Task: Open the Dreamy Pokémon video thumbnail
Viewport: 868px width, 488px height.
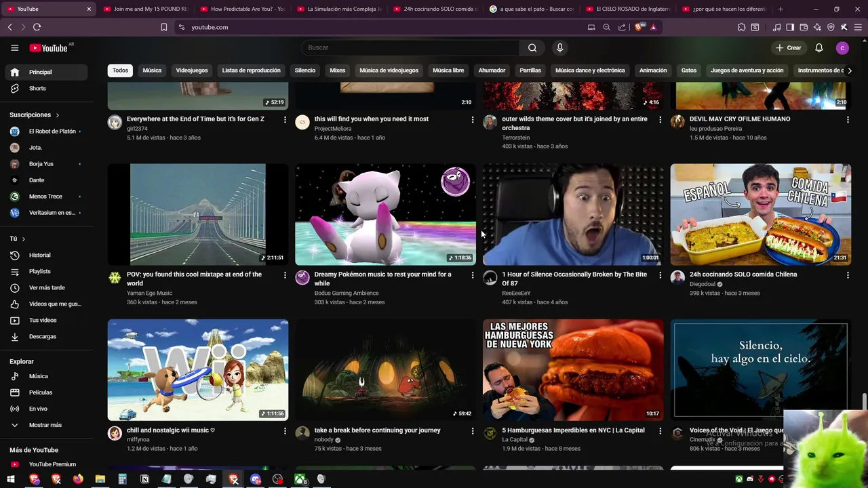Action: [385, 214]
